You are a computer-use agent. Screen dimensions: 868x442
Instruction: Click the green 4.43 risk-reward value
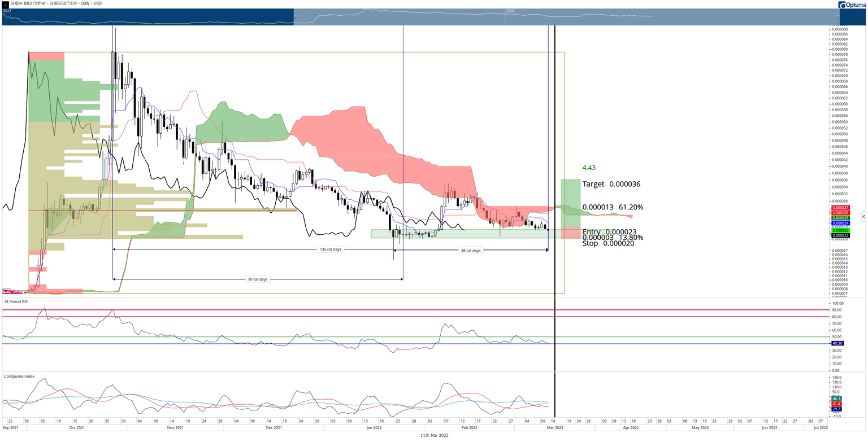pos(589,168)
